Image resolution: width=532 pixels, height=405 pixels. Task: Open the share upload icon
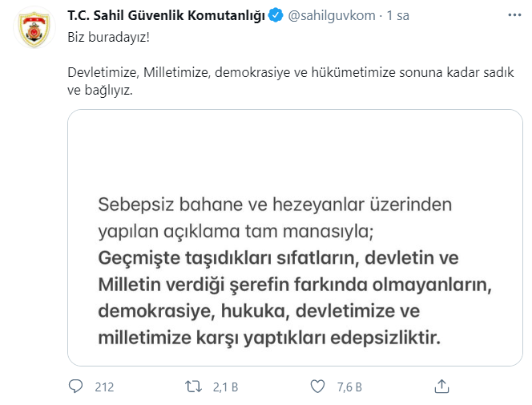441,387
